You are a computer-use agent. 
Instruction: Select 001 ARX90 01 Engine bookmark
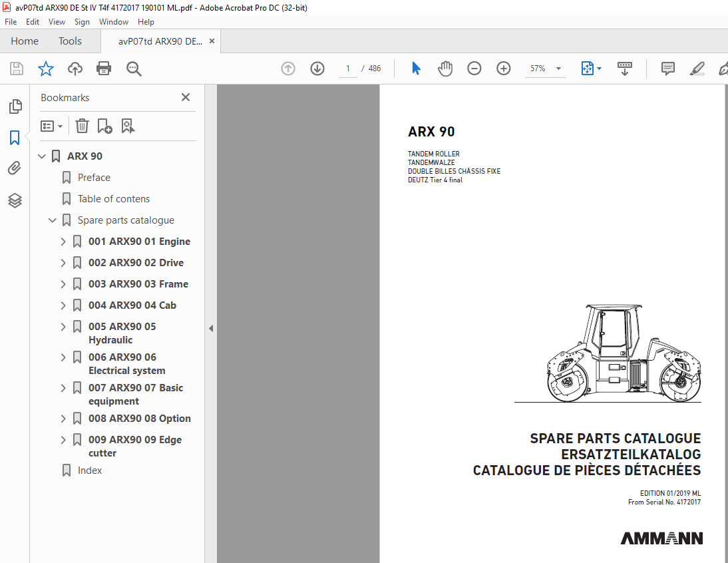[139, 242]
